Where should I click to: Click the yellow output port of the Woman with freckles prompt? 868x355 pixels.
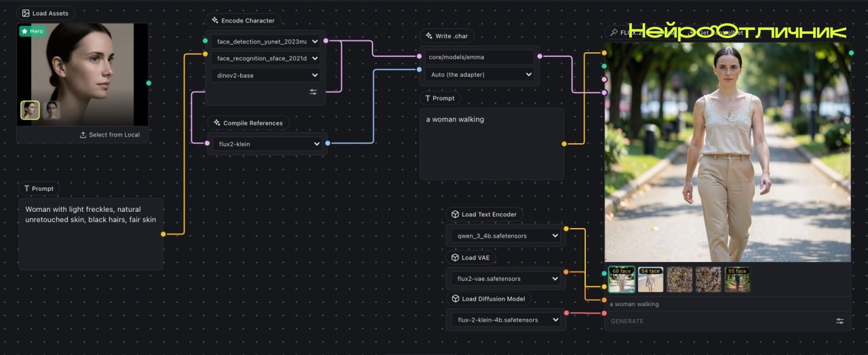click(x=163, y=234)
